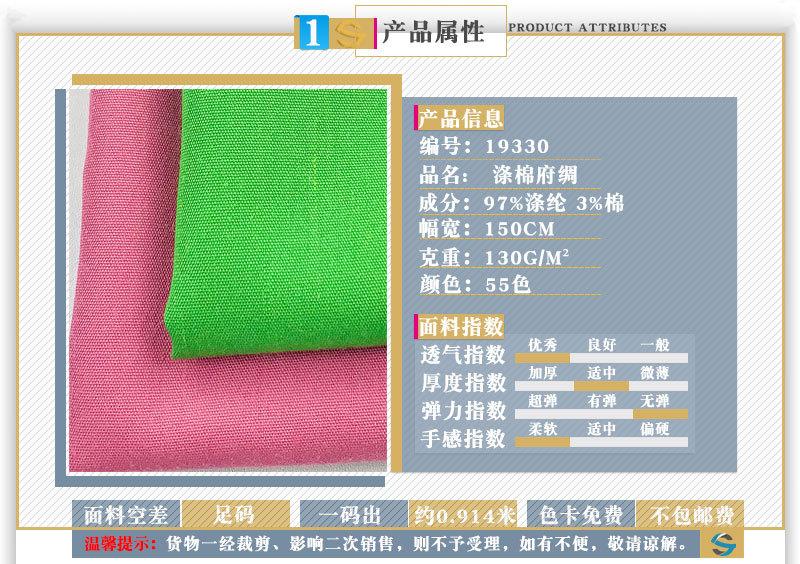Click the 涤棉府绸 product name
This screenshot has height=564, width=800.
click(534, 175)
